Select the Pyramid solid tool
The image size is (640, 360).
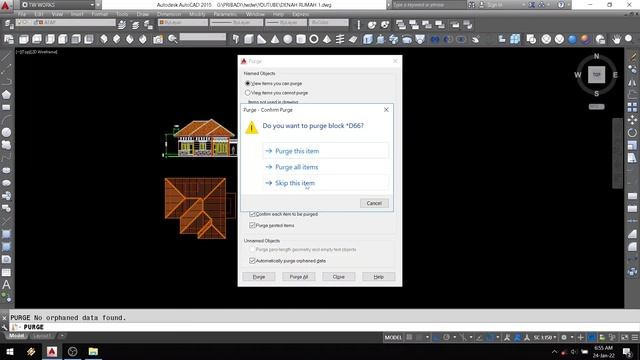click(327, 39)
